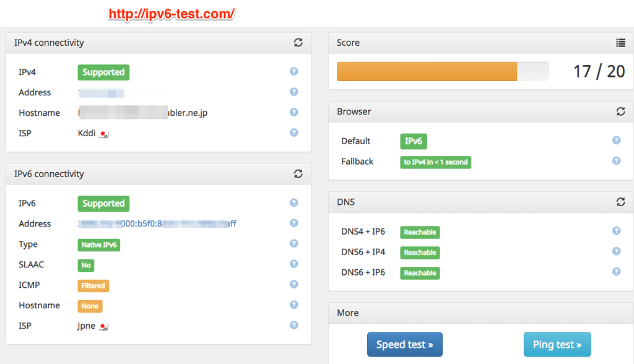Click the Browser panel title

(x=354, y=111)
